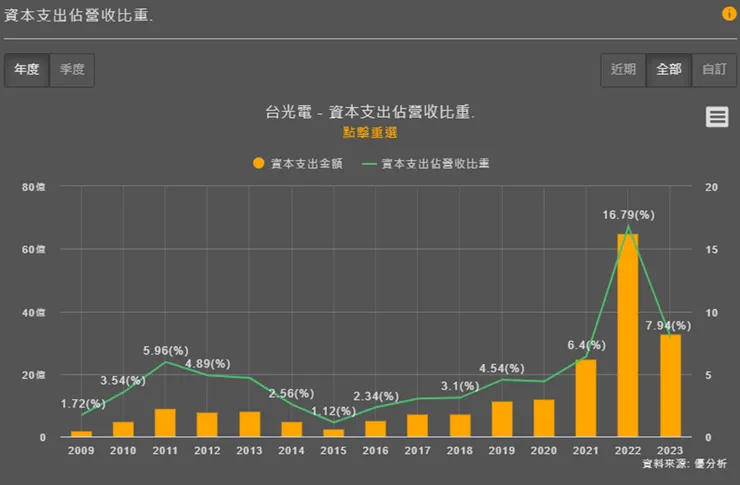
Task: Click the 2021 orange bar
Action: click(x=586, y=398)
